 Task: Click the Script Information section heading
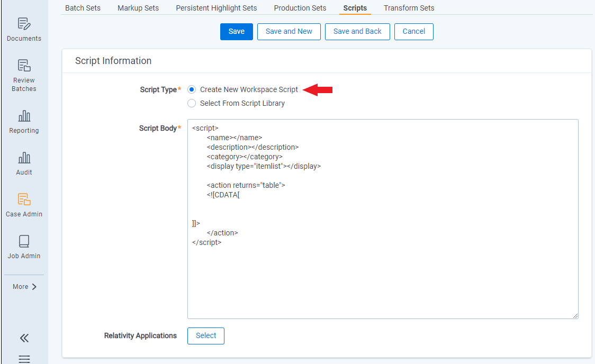[113, 61]
